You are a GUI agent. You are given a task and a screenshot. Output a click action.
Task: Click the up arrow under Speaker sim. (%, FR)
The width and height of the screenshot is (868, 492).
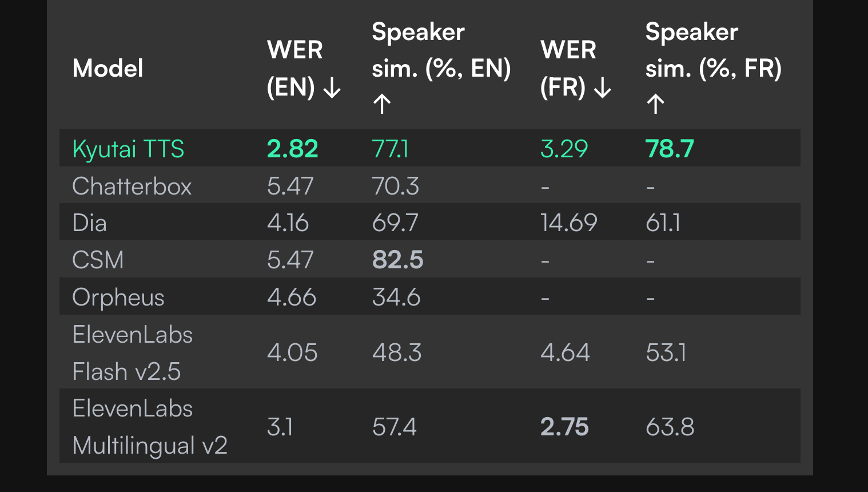pos(655,104)
